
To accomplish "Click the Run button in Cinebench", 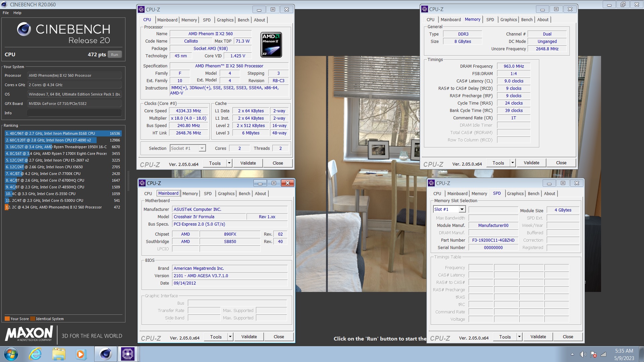I will click(x=114, y=55).
